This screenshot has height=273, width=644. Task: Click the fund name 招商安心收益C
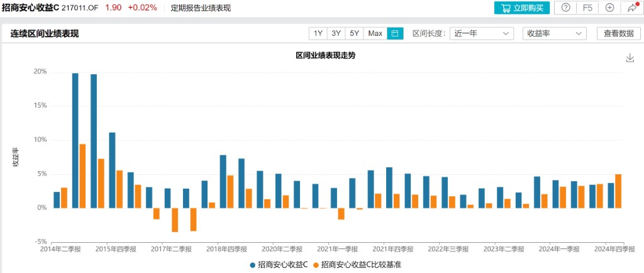tap(30, 8)
